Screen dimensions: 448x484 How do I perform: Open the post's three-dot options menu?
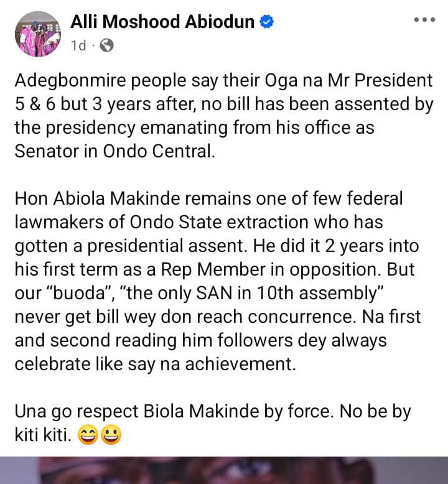424,20
